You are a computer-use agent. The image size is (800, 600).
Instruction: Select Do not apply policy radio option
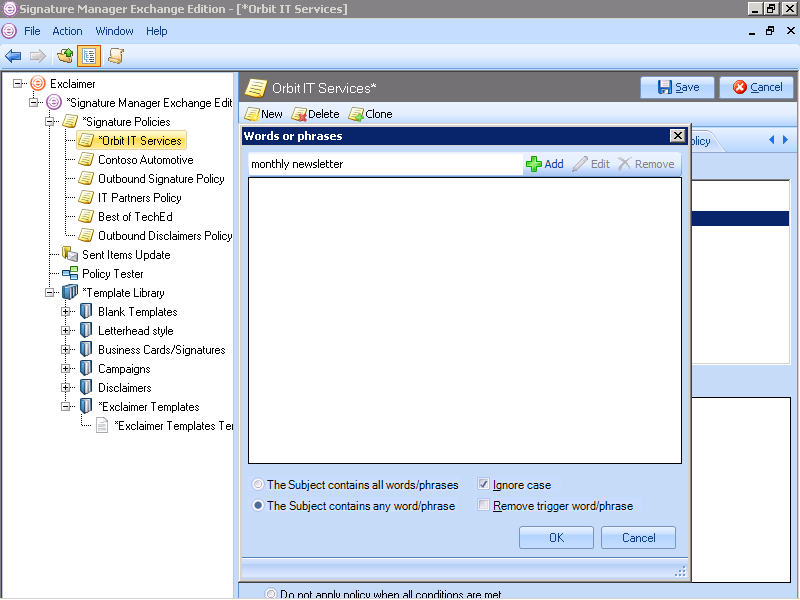[271, 594]
